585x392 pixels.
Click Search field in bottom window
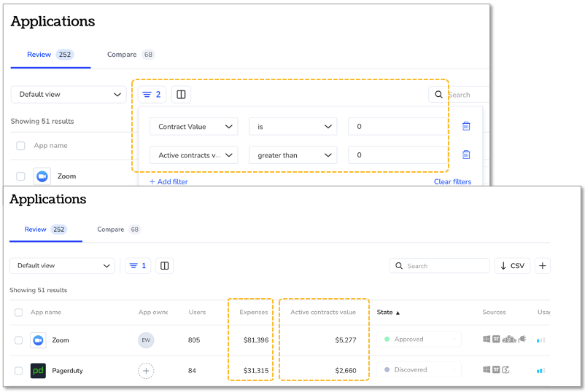point(440,266)
